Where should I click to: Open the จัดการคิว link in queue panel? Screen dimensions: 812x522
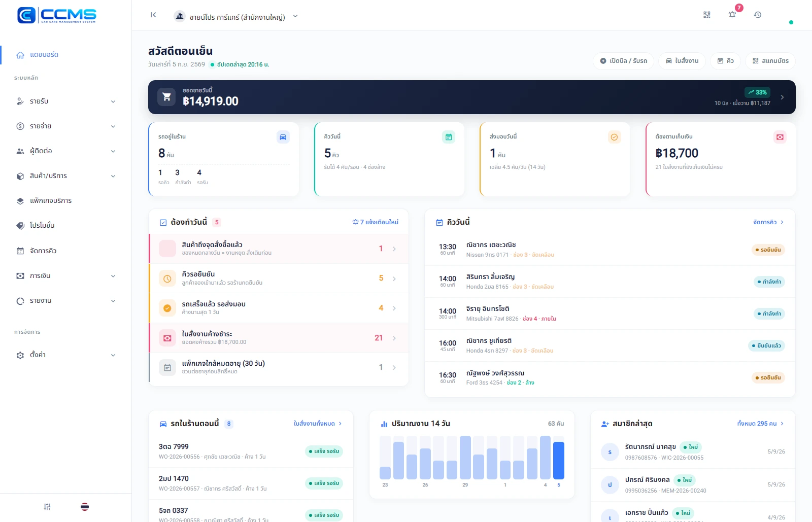(768, 222)
